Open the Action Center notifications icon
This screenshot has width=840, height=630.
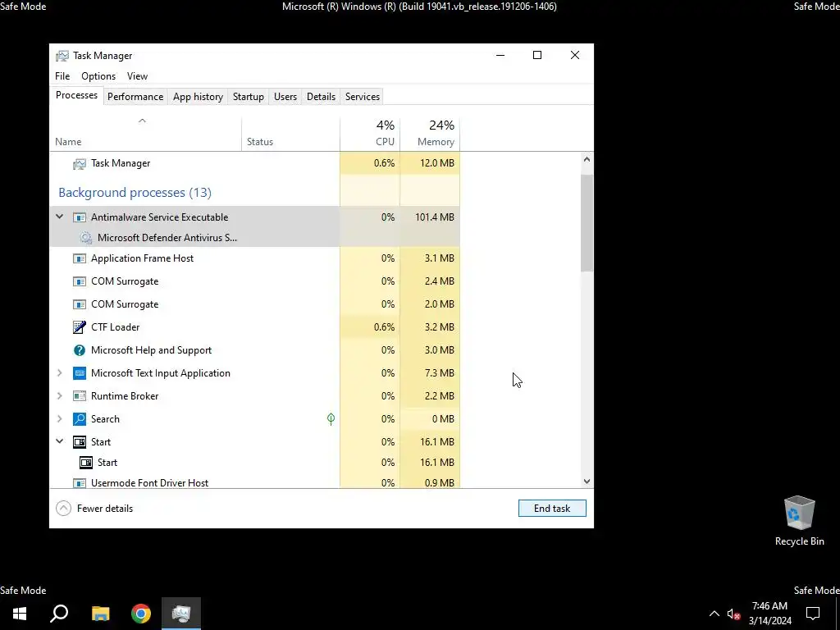coord(813,614)
